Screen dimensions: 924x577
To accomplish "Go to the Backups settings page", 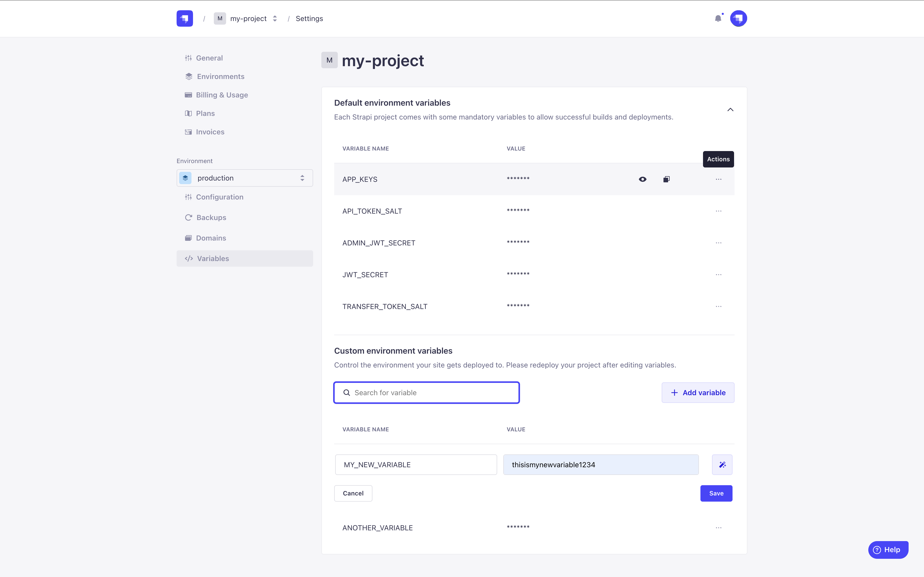I will coord(211,217).
